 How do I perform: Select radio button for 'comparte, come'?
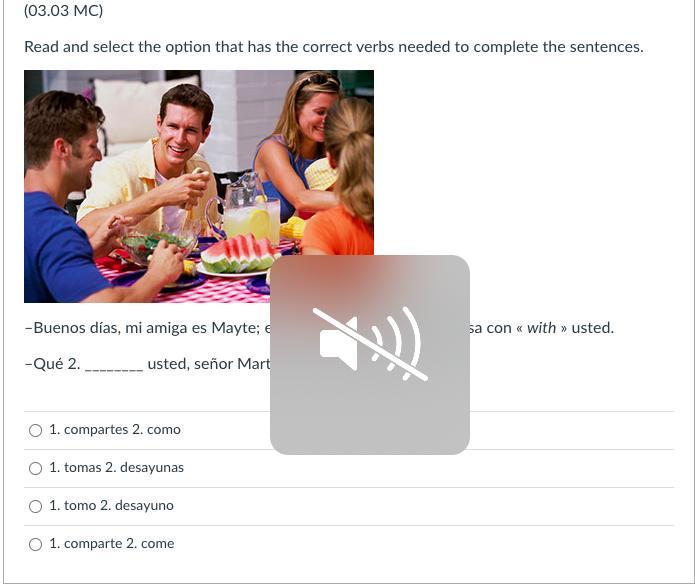pos(35,544)
